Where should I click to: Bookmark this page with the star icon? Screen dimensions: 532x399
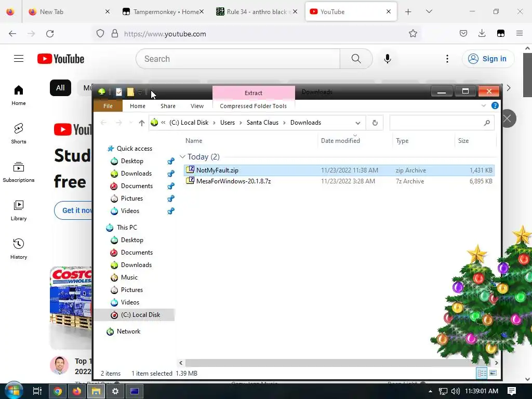click(x=413, y=34)
